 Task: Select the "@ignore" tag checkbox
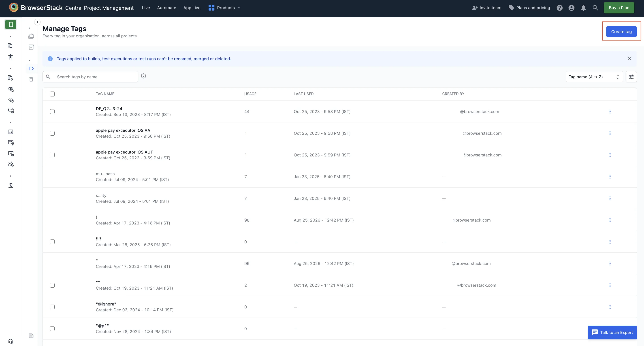pos(52,307)
